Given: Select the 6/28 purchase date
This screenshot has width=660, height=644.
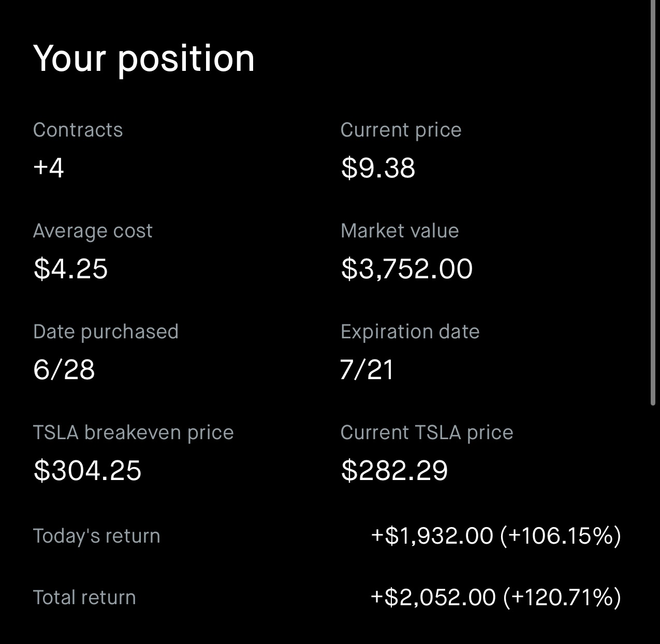Looking at the screenshot, I should [x=64, y=369].
